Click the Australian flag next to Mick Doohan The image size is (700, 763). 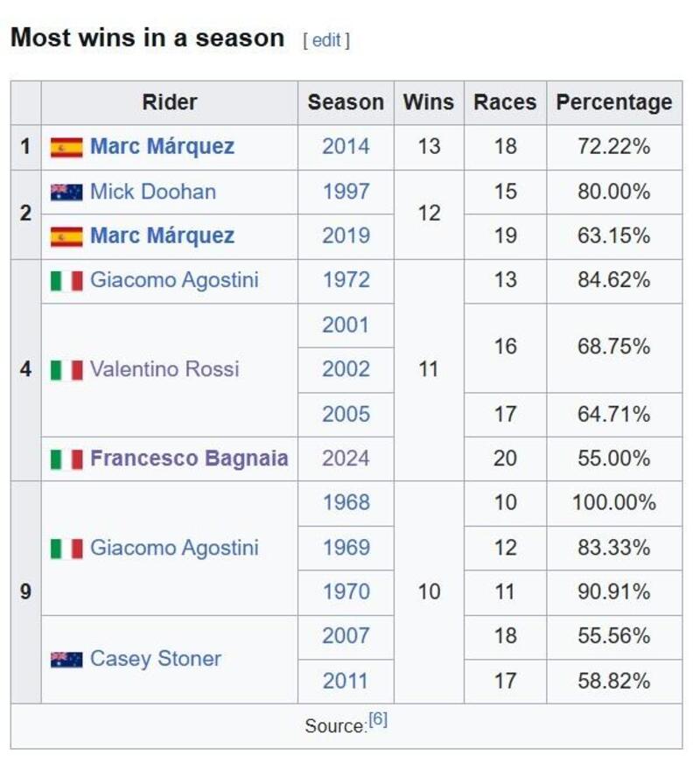pyautogui.click(x=66, y=192)
